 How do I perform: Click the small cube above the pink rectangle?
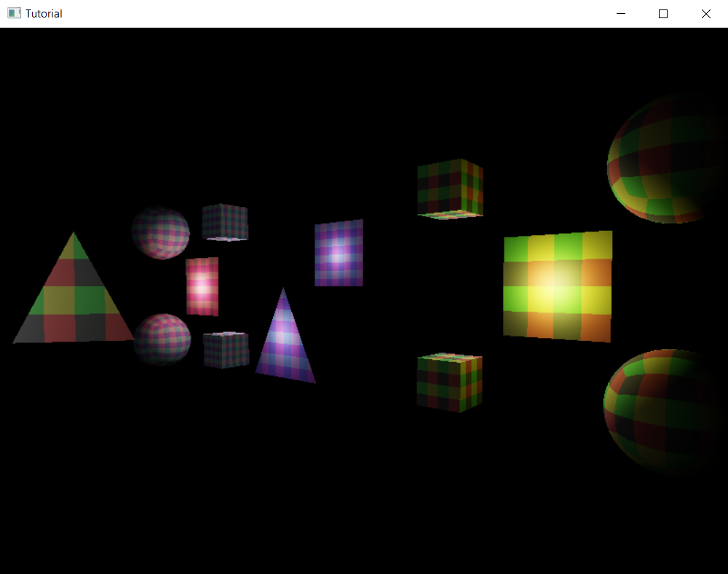[x=224, y=223]
